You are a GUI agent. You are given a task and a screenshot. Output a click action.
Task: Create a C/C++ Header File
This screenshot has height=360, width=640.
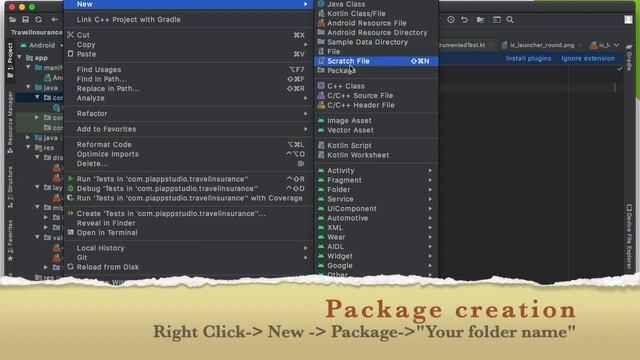[376, 105]
